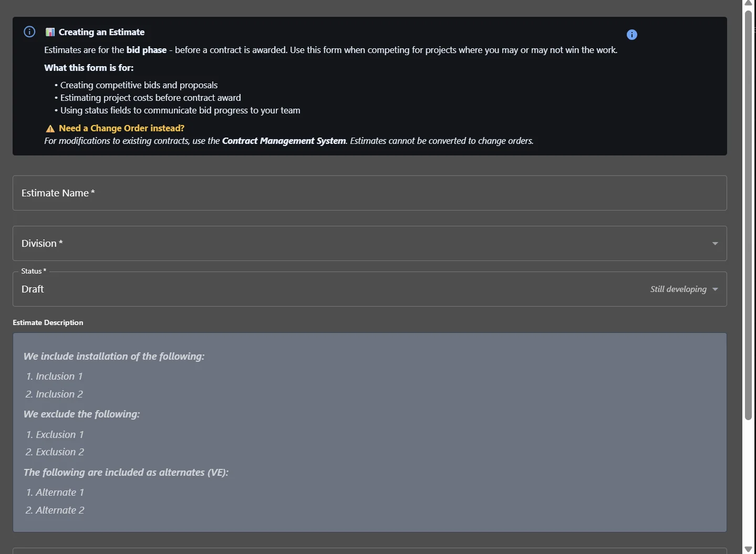Click the yellow warning triangle icon
The height and width of the screenshot is (554, 756).
[x=50, y=129]
